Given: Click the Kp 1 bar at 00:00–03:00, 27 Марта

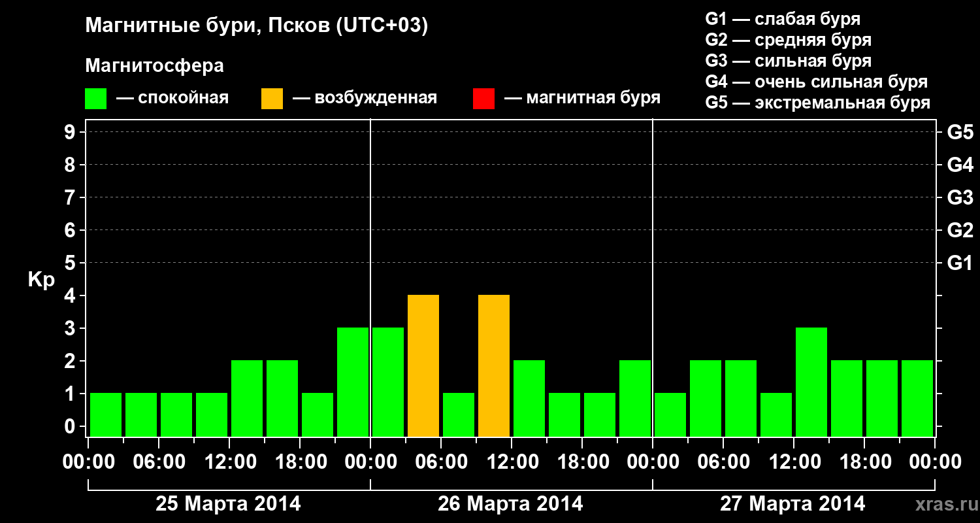Looking at the screenshot, I should coord(670,415).
